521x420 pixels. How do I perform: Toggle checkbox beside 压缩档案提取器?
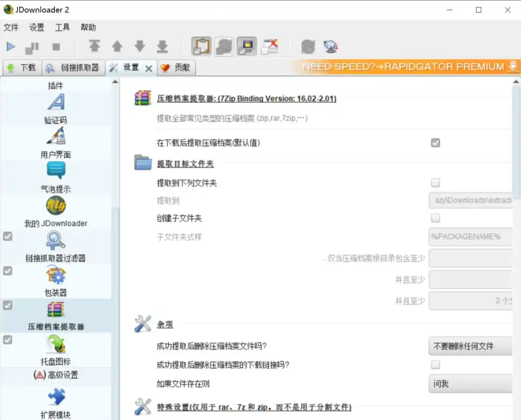tap(8, 305)
